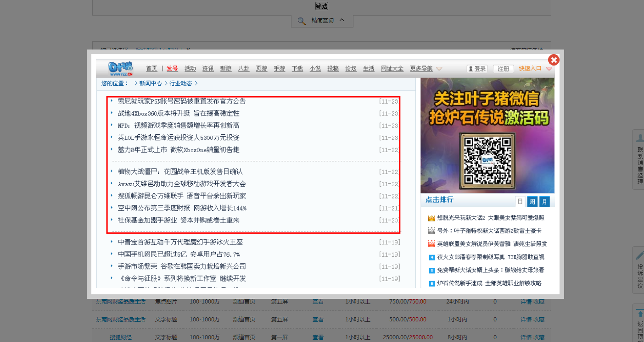Click the blue number 4 rank badge
The height and width of the screenshot is (342, 644).
click(x=431, y=257)
